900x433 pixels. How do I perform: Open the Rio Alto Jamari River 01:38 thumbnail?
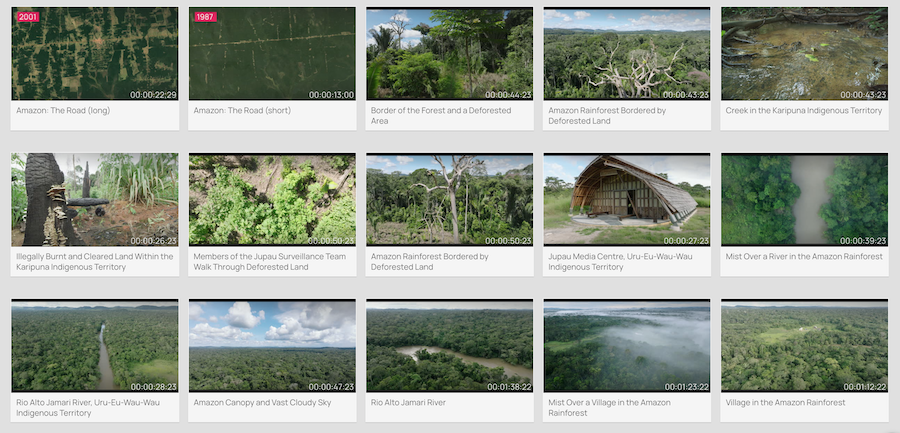coord(449,346)
